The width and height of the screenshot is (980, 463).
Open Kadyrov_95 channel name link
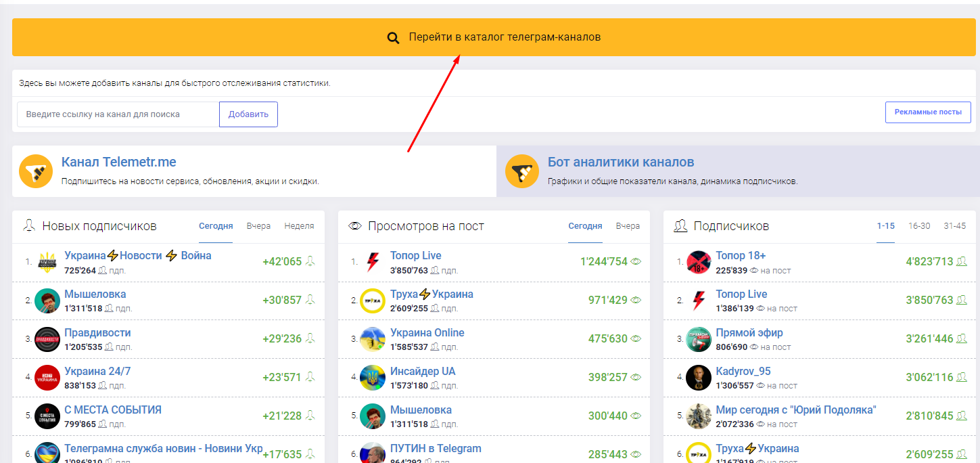pyautogui.click(x=743, y=371)
